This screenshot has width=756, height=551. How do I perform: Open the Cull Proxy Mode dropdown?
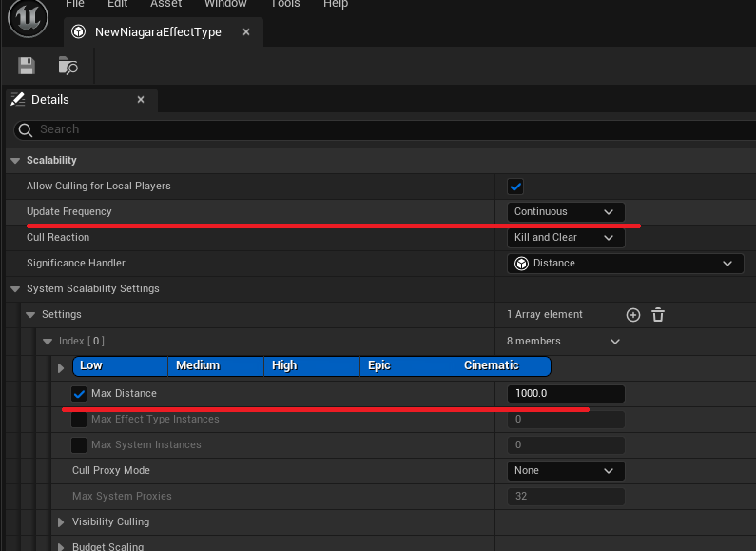566,470
